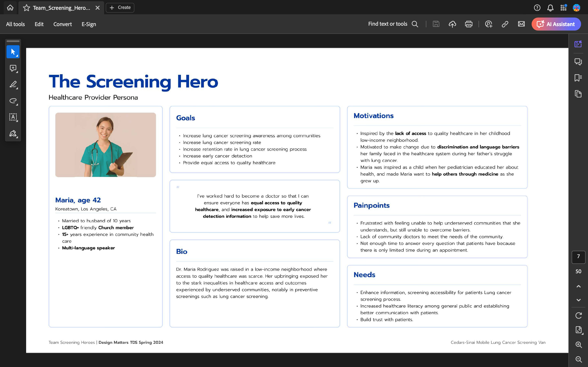Go to next page with down chevron
The width and height of the screenshot is (588, 367).
(x=578, y=300)
